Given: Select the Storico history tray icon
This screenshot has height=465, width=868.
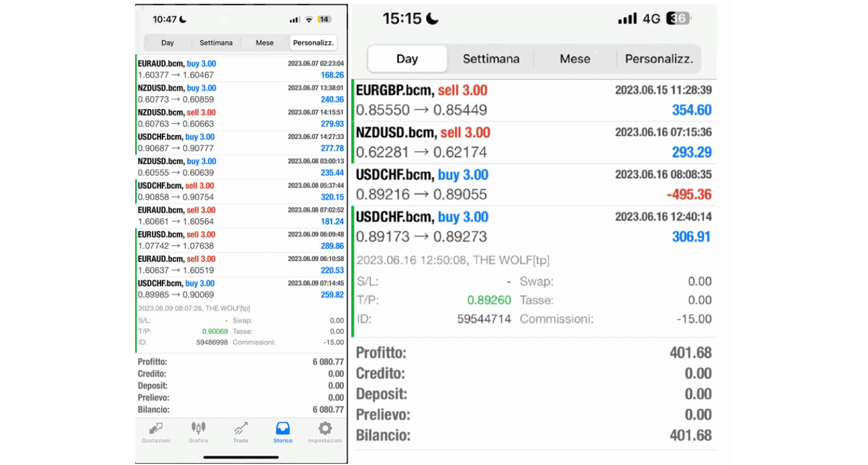Looking at the screenshot, I should tap(283, 429).
